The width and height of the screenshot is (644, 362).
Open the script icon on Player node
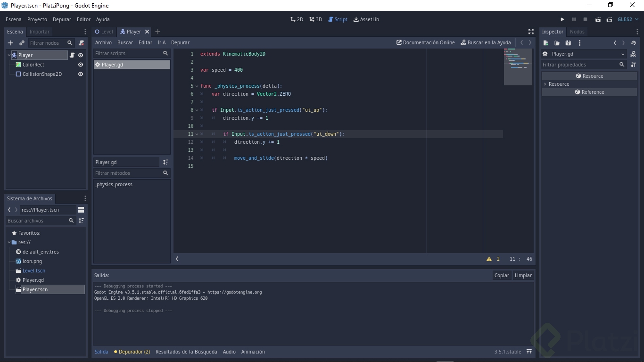click(72, 55)
